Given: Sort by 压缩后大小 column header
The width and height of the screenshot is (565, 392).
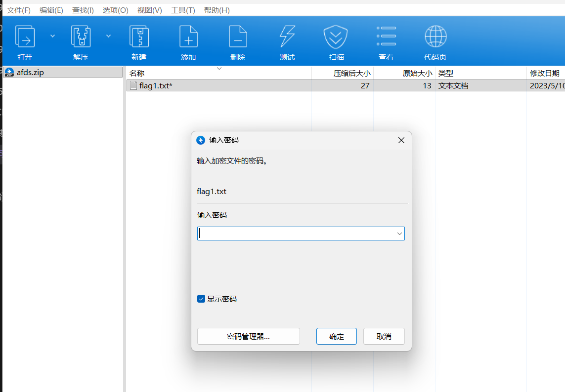Looking at the screenshot, I should click(x=343, y=73).
